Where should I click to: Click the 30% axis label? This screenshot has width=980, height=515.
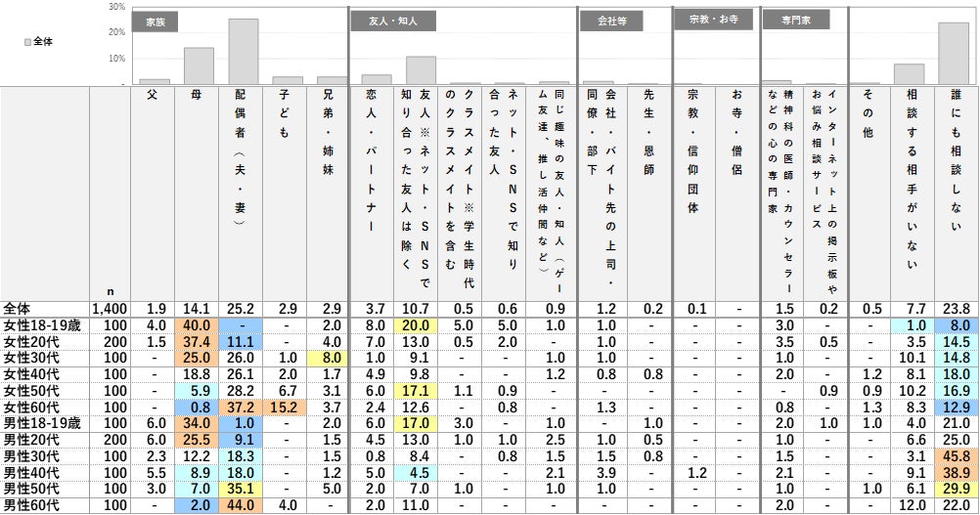click(x=116, y=7)
